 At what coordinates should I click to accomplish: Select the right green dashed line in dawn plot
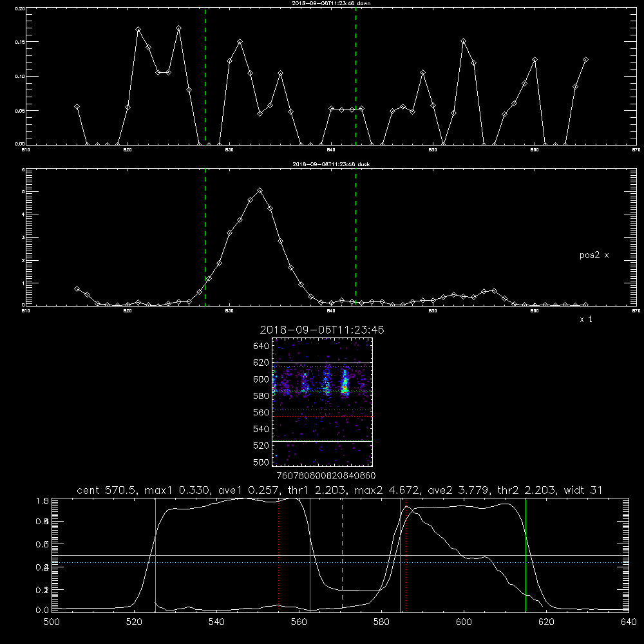(355, 76)
